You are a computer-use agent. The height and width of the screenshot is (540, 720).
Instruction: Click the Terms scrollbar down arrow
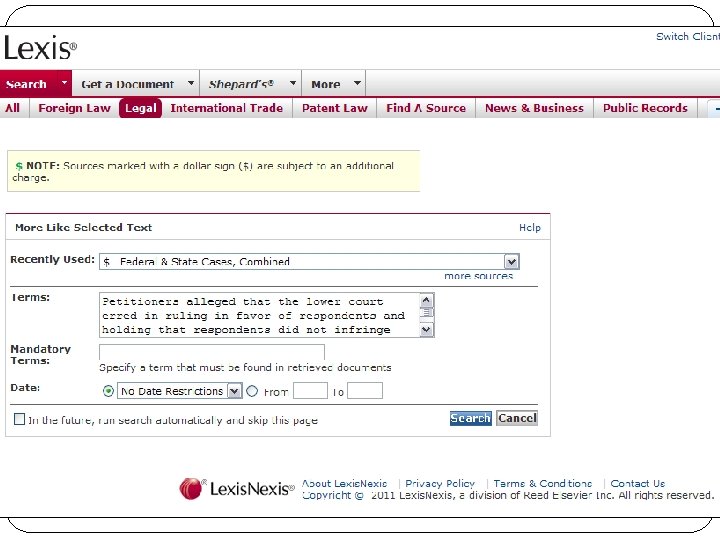tap(426, 330)
